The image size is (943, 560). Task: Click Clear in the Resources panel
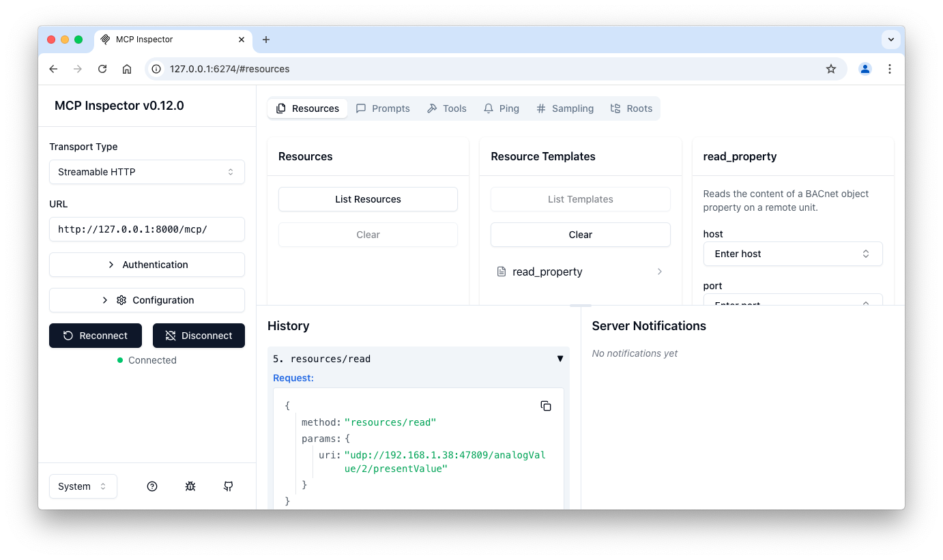pyautogui.click(x=368, y=235)
